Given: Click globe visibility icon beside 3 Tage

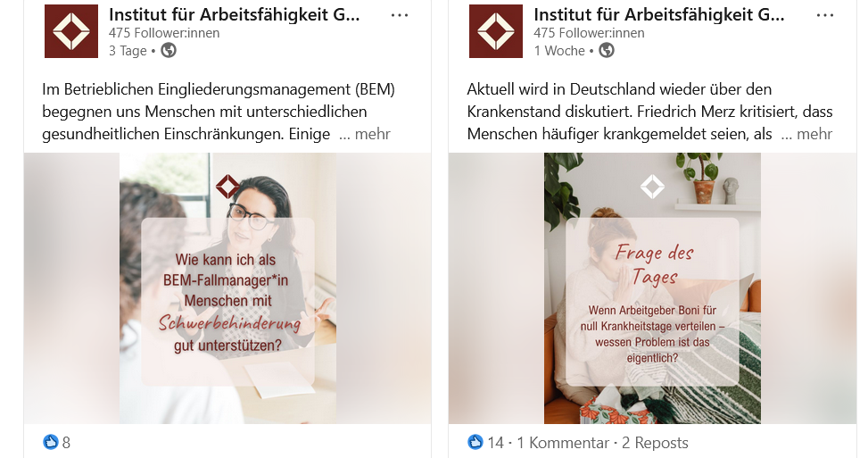Looking at the screenshot, I should coord(169,50).
